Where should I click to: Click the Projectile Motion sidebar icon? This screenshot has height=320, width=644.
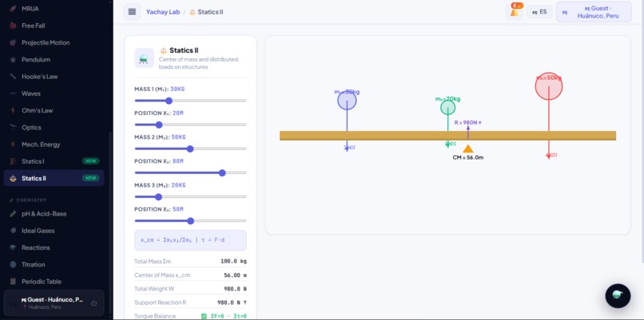click(13, 42)
